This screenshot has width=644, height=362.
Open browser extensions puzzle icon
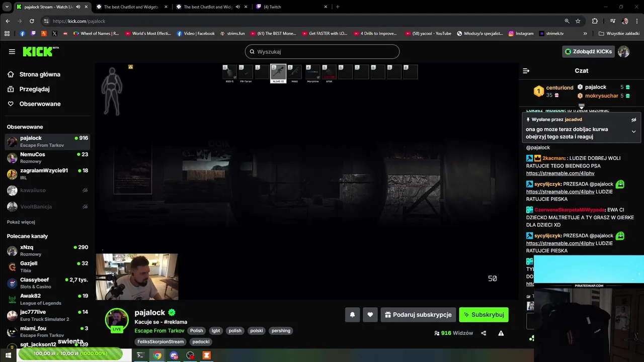click(x=595, y=21)
